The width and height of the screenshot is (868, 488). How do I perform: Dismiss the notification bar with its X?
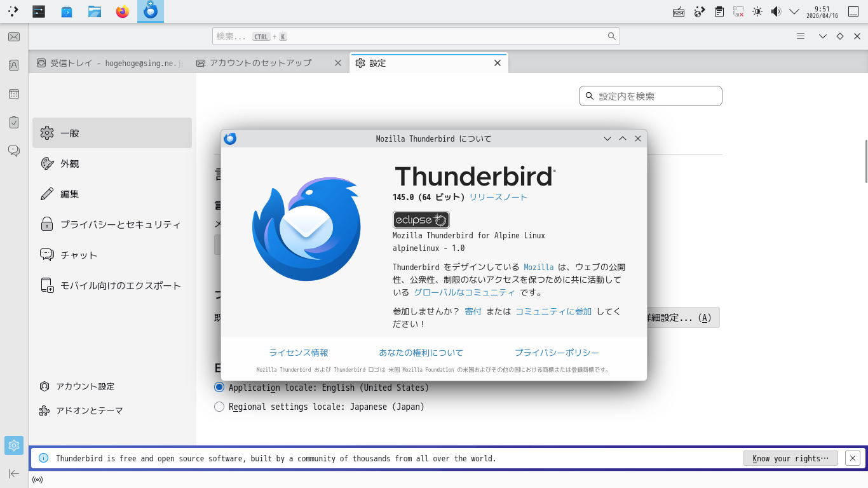pyautogui.click(x=853, y=458)
